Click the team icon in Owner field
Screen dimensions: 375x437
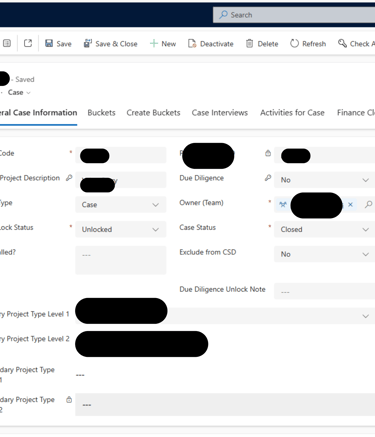[x=283, y=205]
